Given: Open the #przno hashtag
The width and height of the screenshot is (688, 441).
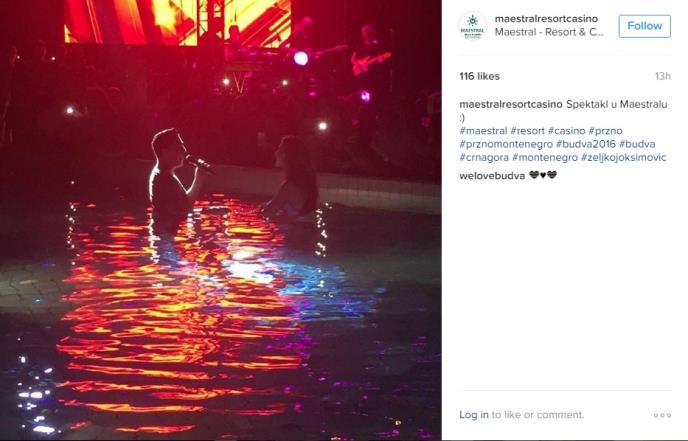Looking at the screenshot, I should click(x=606, y=131).
